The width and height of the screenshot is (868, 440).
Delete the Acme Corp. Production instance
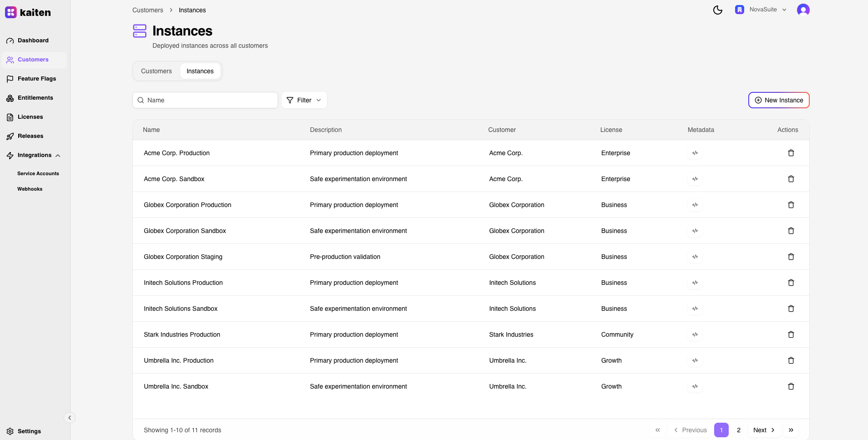coord(791,153)
